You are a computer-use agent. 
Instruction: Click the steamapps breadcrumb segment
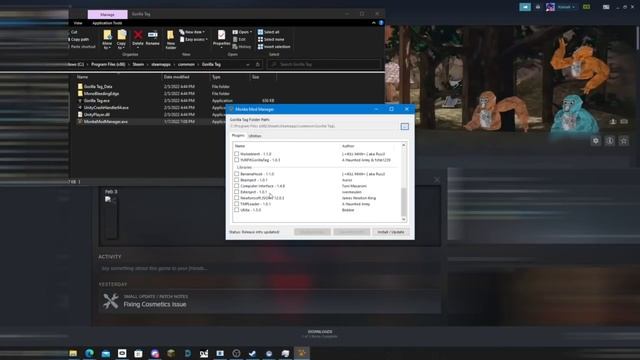pyautogui.click(x=161, y=64)
